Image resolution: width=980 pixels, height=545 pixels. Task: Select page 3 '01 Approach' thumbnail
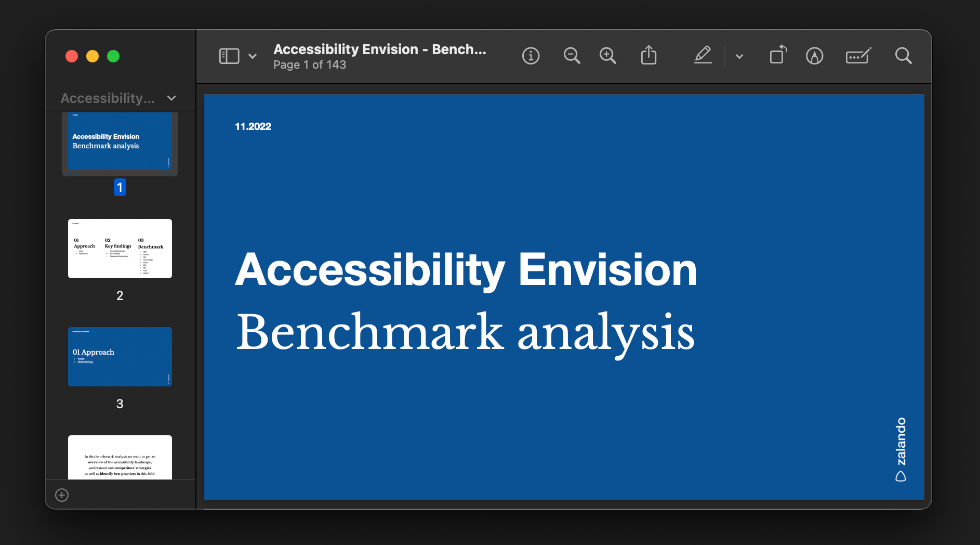pos(120,357)
